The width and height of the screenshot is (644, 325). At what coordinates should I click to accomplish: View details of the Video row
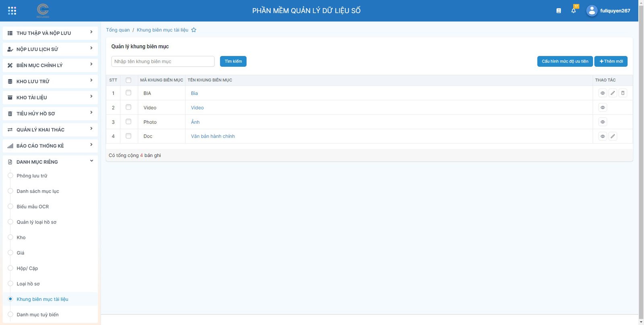tap(603, 107)
